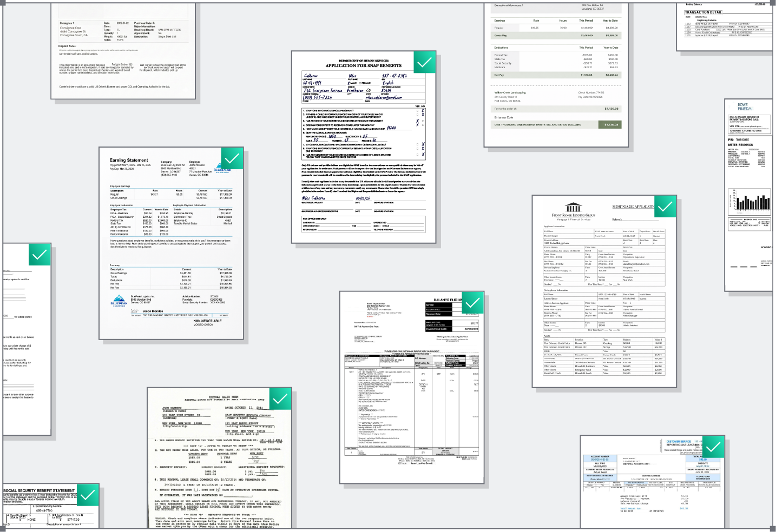The width and height of the screenshot is (776, 532).
Task: Click the email field on SNAP application
Action: [400, 98]
